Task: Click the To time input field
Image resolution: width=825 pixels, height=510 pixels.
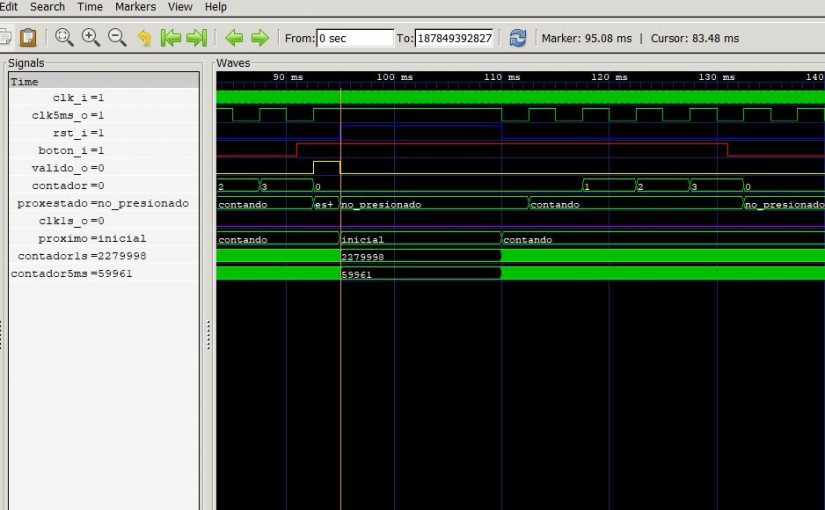Action: coord(455,38)
